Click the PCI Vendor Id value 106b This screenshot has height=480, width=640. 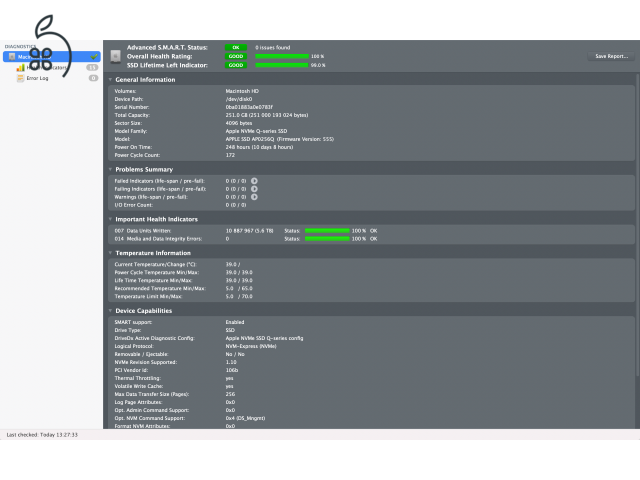[x=232, y=370]
